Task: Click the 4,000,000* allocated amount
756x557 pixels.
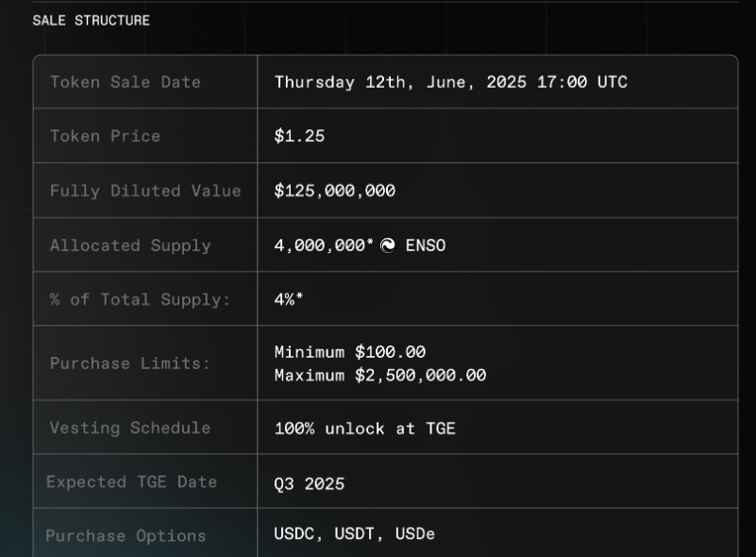Action: (324, 245)
